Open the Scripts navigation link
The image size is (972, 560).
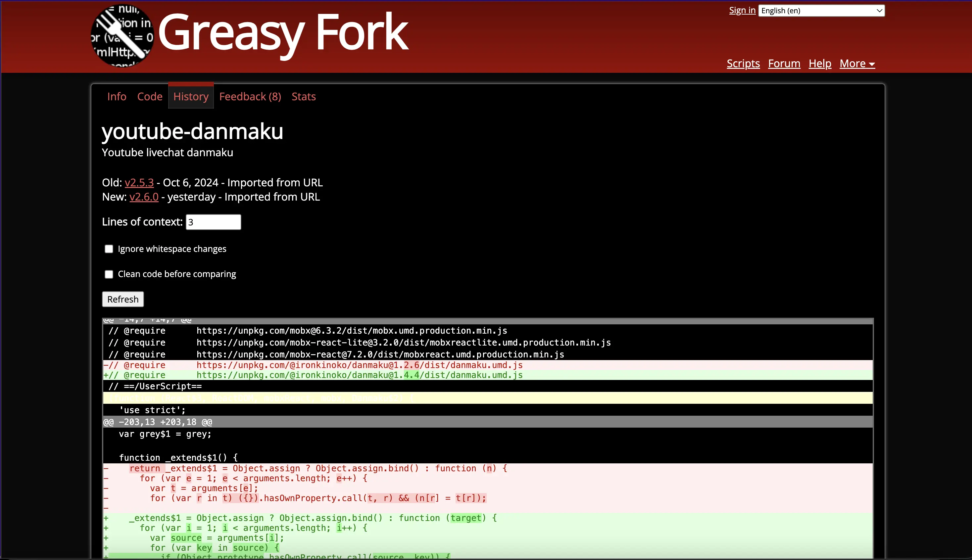click(743, 64)
